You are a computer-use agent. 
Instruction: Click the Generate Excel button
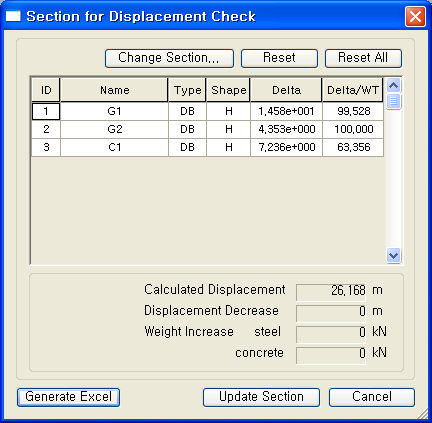pos(68,397)
